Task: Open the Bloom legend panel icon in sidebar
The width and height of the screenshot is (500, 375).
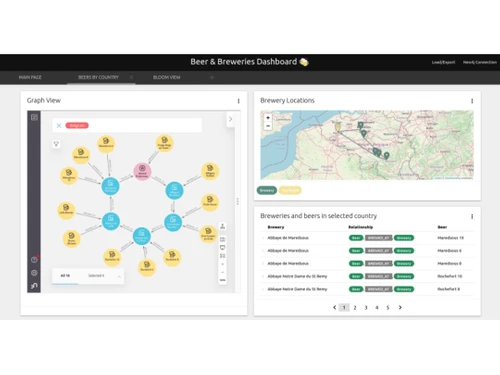Action: click(34, 117)
